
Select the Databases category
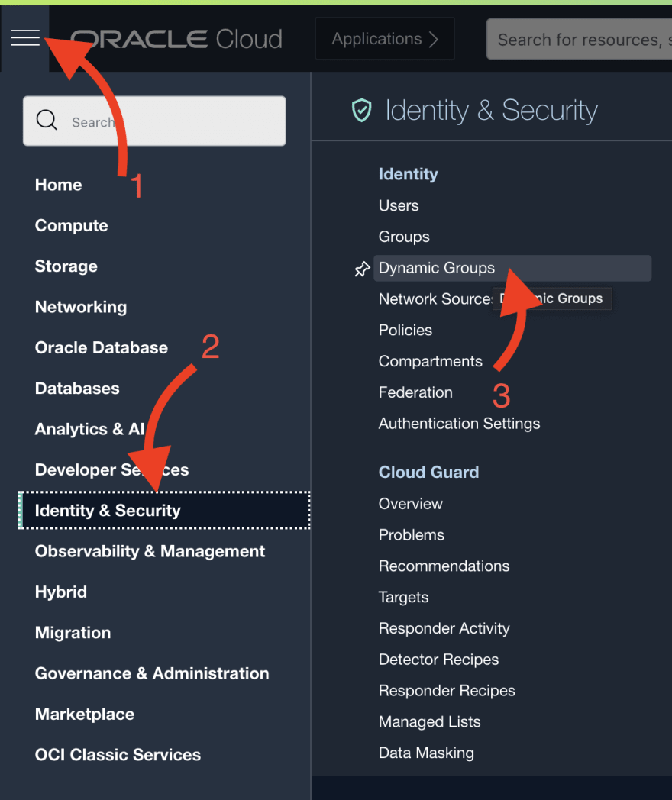point(77,389)
